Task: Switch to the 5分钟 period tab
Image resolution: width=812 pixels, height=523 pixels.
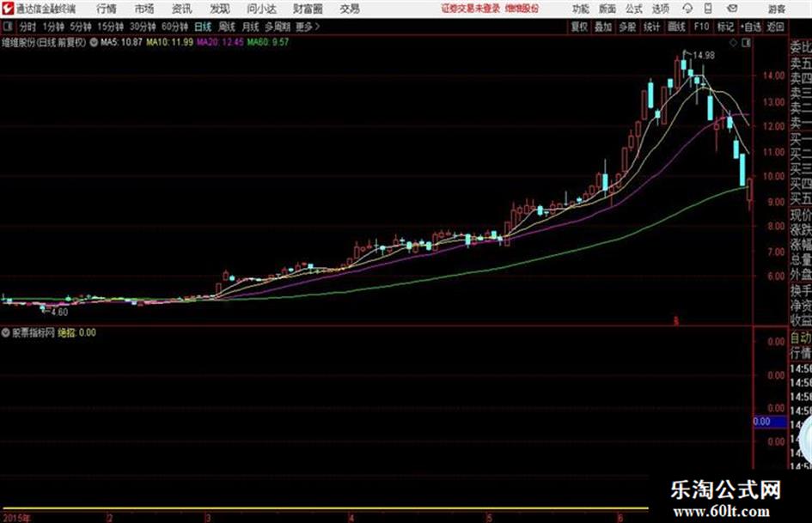Action: 81,27
